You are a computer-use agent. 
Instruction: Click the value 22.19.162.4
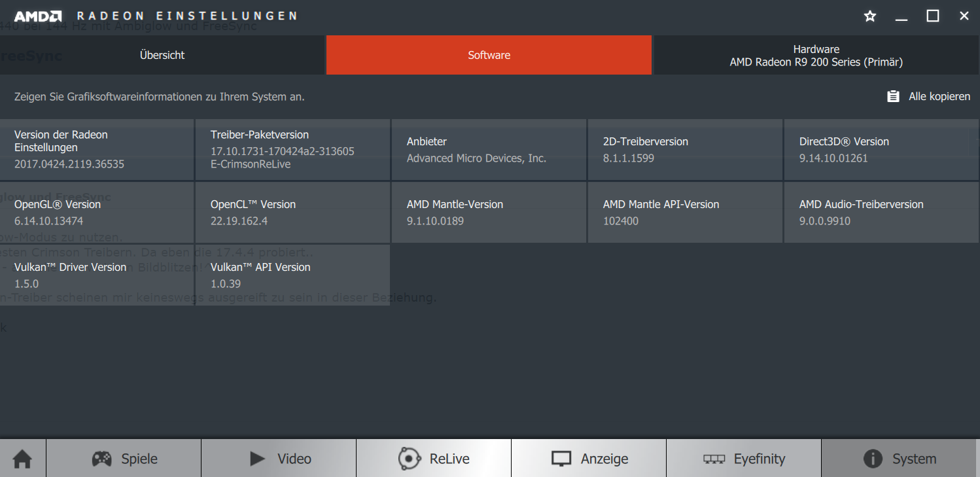[x=239, y=221]
